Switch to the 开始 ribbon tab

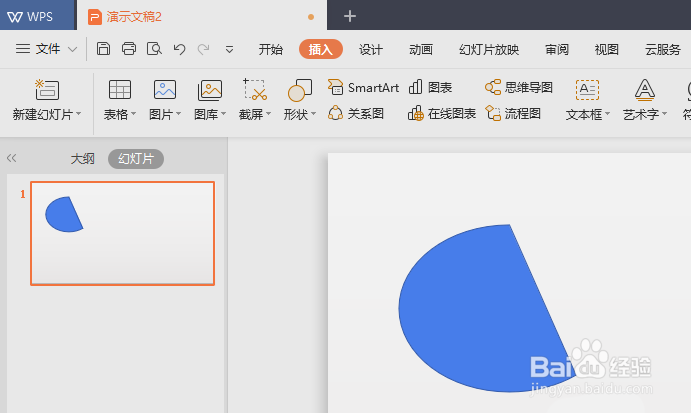271,49
